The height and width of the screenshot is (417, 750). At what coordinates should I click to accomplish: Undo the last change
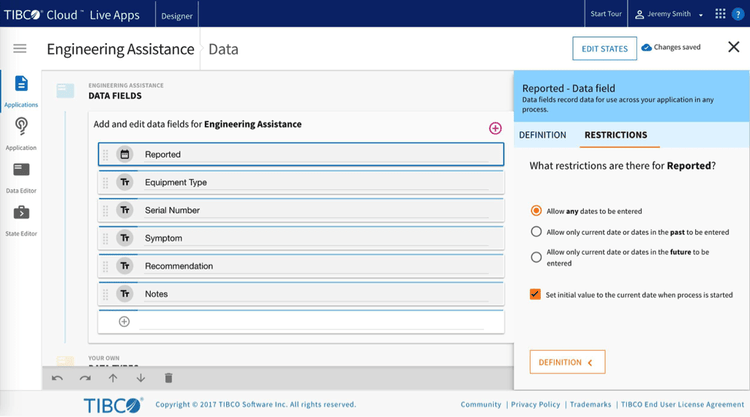click(57, 378)
